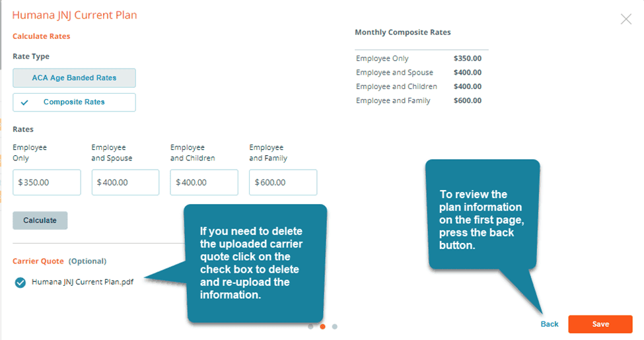This screenshot has width=644, height=340.
Task: Click the Carrier Quote section heading
Action: click(x=38, y=261)
